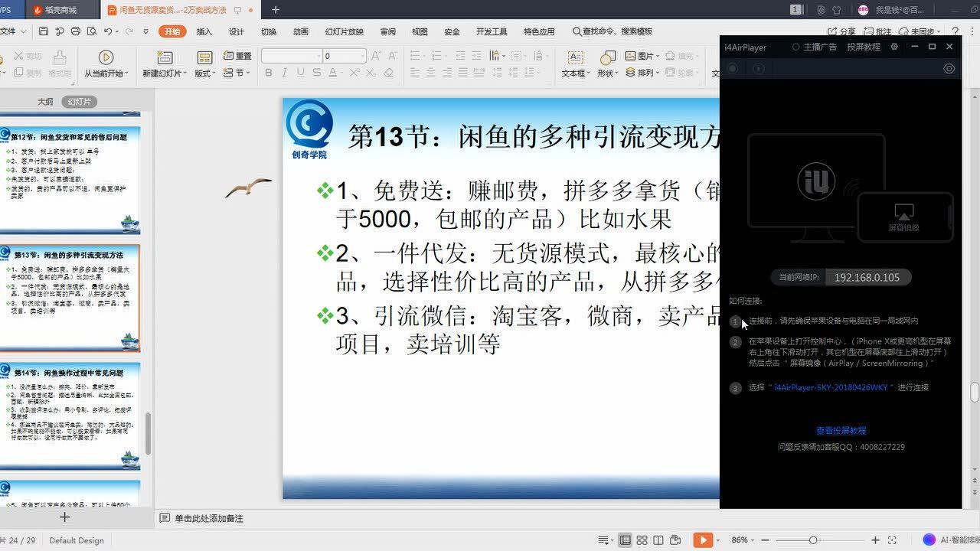Switch to the Outline (大纲) pane tab
980x551 pixels.
[x=45, y=102]
